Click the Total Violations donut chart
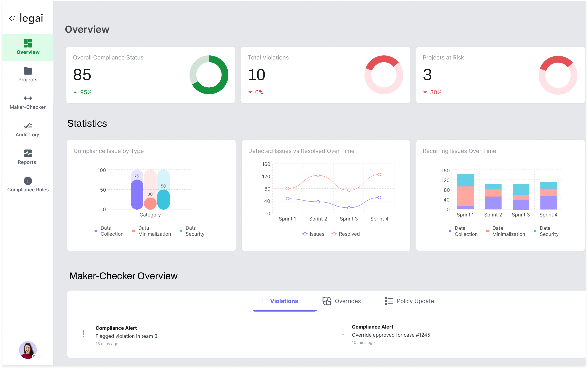 point(384,75)
